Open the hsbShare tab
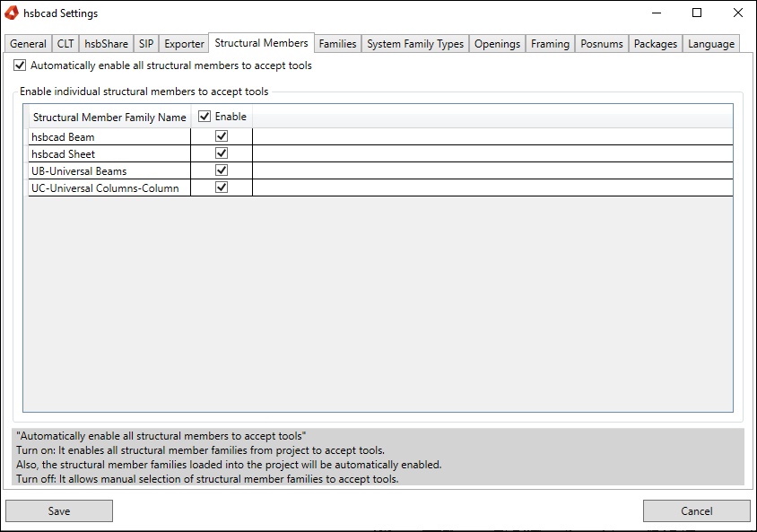The height and width of the screenshot is (532, 757). (x=106, y=44)
